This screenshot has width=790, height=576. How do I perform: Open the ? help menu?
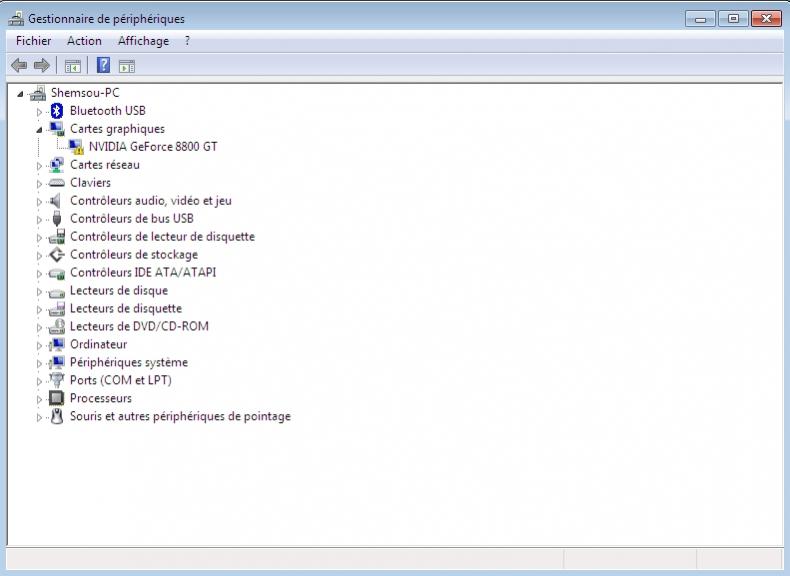(x=187, y=41)
